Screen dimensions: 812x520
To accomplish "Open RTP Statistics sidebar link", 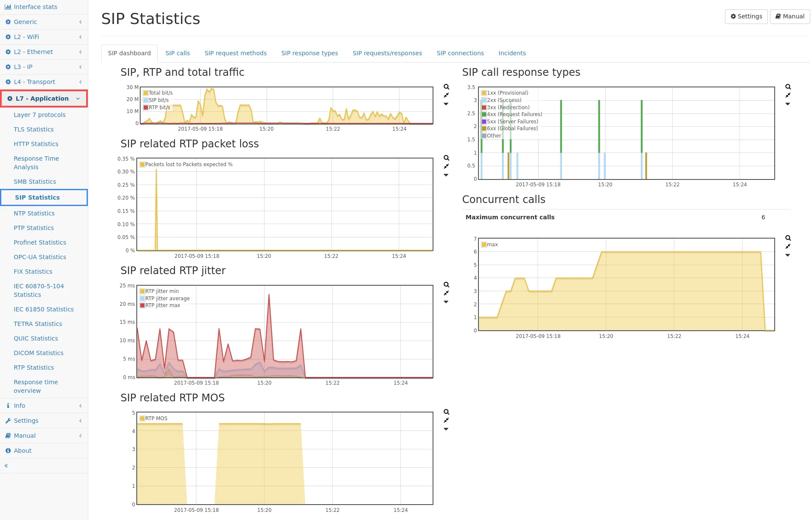I will click(x=34, y=368).
